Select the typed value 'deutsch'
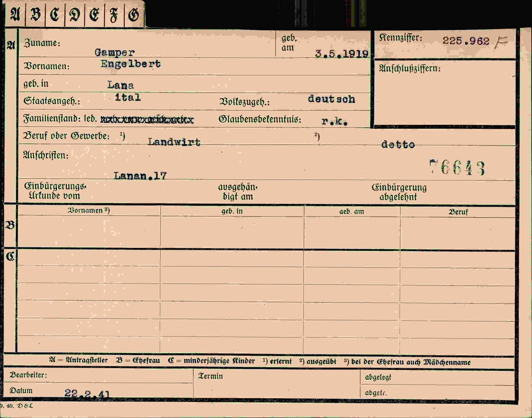532x418 pixels. tap(331, 99)
